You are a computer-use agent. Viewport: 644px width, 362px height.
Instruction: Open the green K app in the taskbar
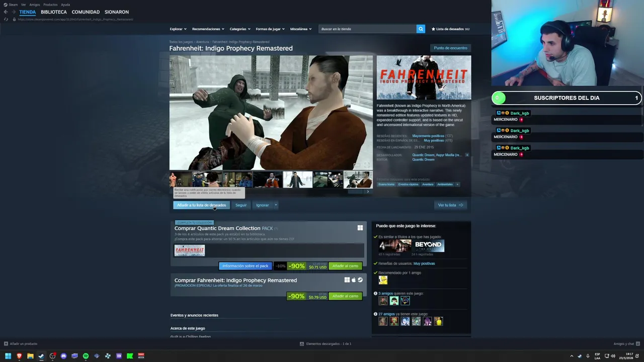(130, 356)
